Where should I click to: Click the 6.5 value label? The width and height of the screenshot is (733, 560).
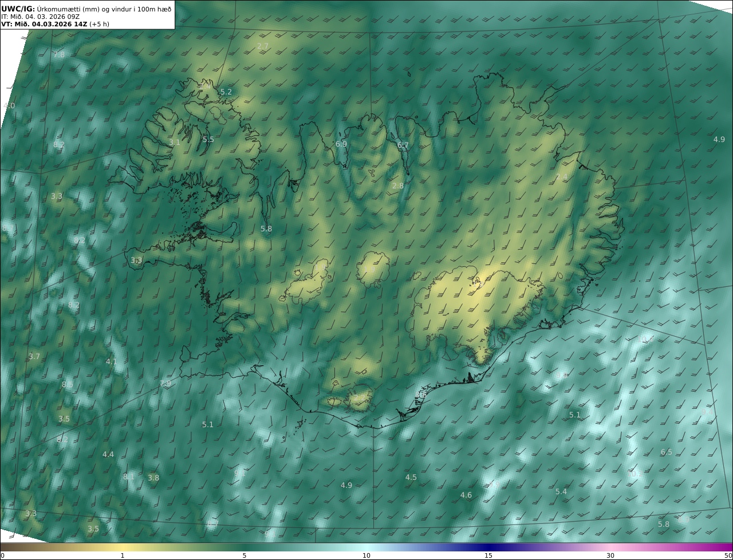[x=667, y=452]
